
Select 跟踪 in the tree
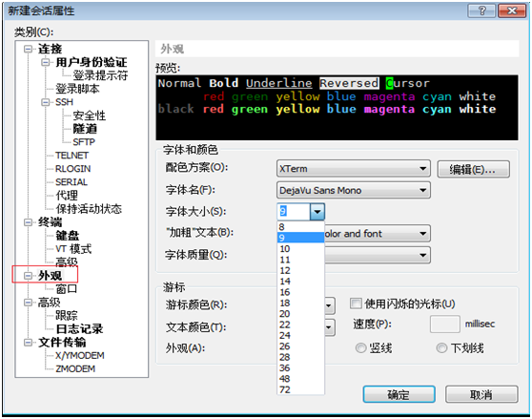click(x=67, y=315)
